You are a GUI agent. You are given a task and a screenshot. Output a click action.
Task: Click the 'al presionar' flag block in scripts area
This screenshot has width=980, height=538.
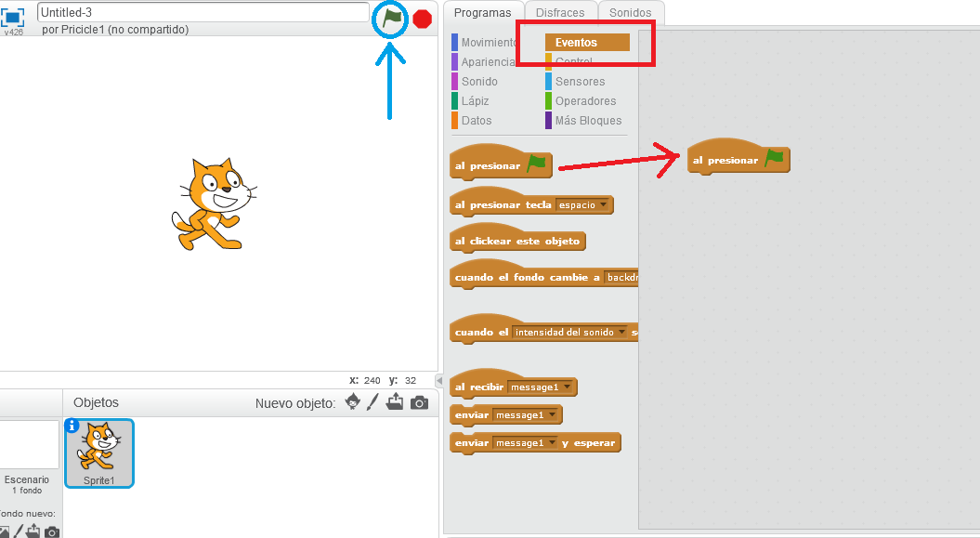738,158
